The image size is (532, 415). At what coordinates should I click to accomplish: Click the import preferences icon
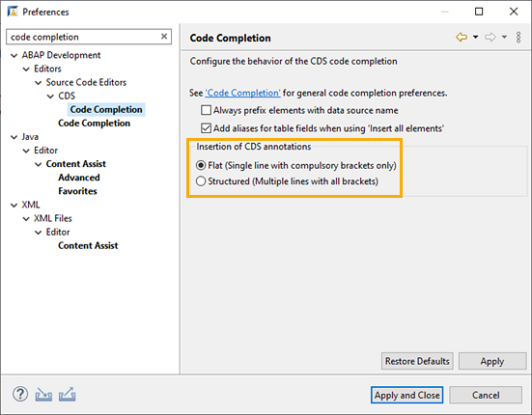coord(43,395)
